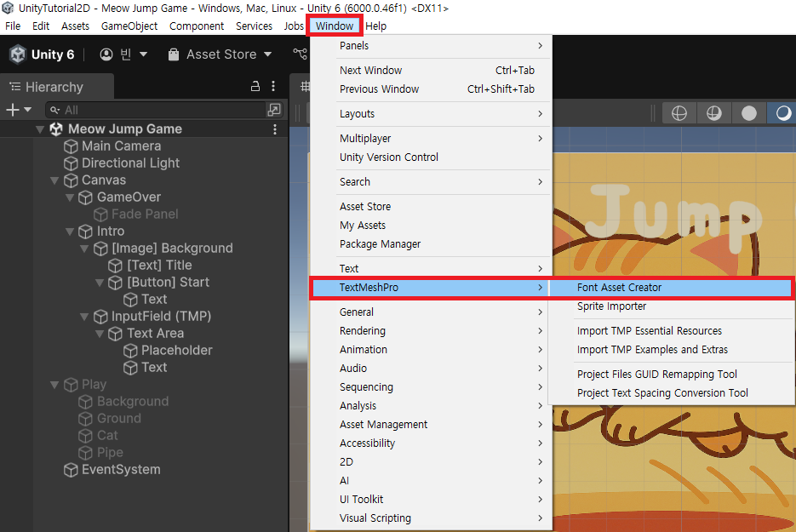Viewport: 796px width, 532px height.
Task: Choose Sprite Importer menu entry
Action: click(x=670, y=306)
